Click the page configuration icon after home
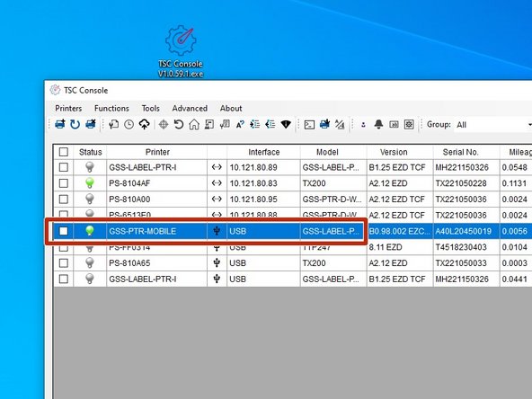532x399 pixels. click(209, 125)
